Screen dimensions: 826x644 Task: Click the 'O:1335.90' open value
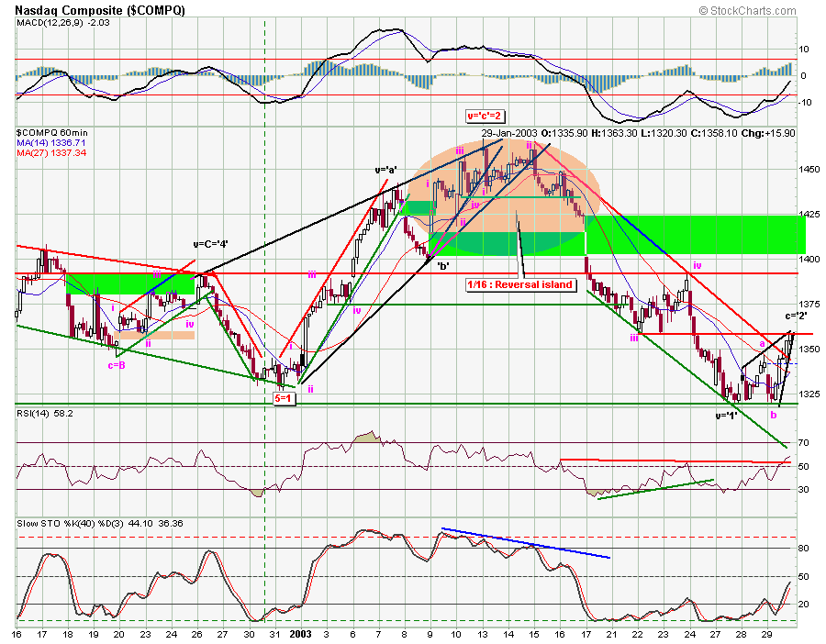point(564,133)
